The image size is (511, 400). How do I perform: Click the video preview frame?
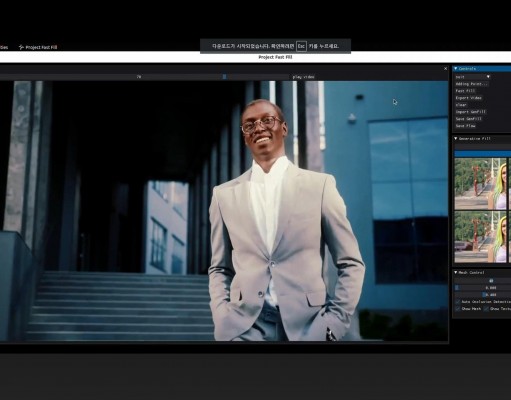pos(224,211)
